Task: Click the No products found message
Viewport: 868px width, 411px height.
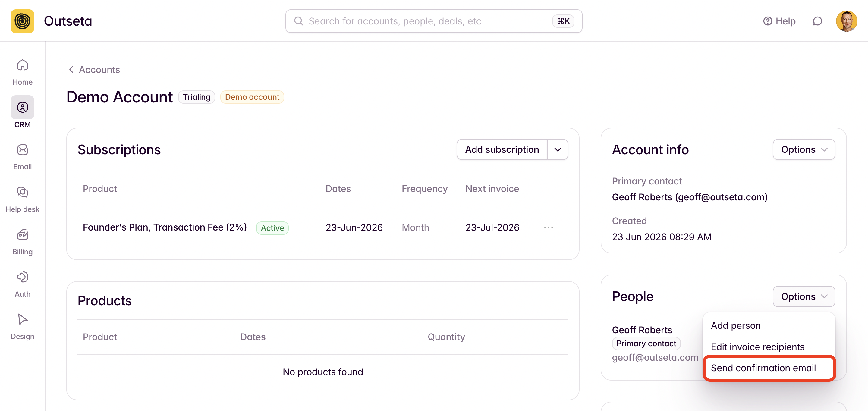Action: coord(323,372)
